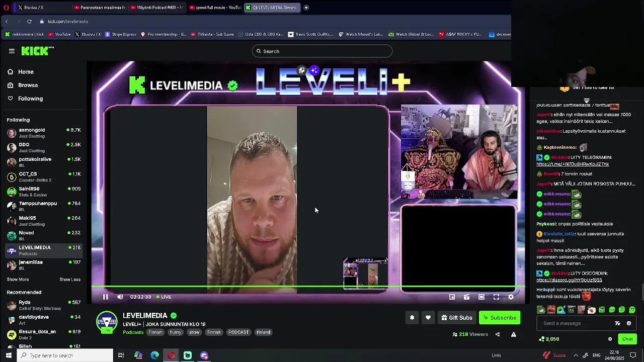Open jenemiilae channel in sidebar
Screen dimensions: 644x362
44,265
